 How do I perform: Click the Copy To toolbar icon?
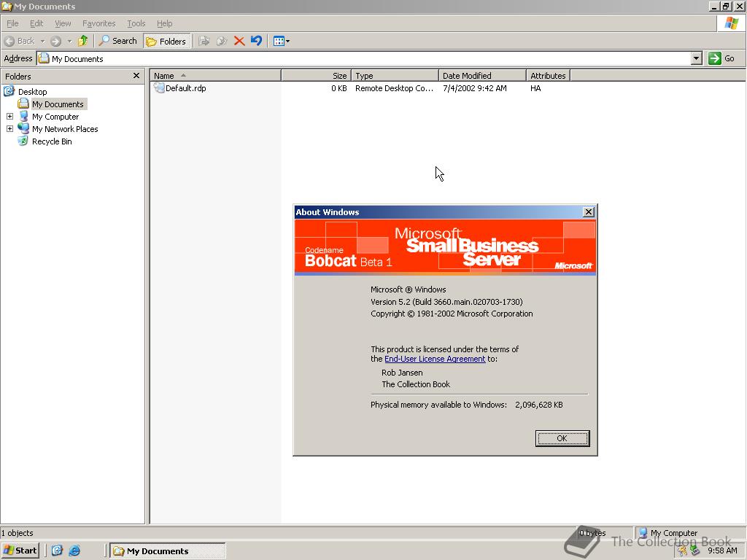point(222,41)
